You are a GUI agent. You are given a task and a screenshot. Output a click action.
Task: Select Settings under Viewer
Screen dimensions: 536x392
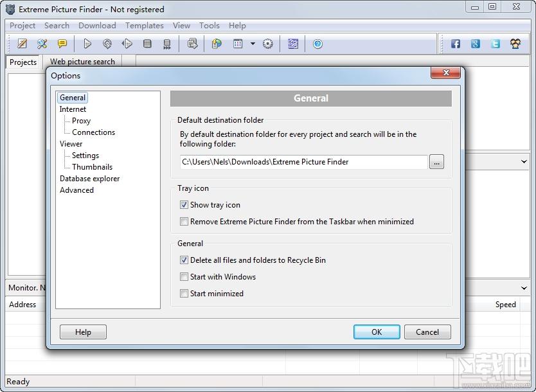[85, 156]
